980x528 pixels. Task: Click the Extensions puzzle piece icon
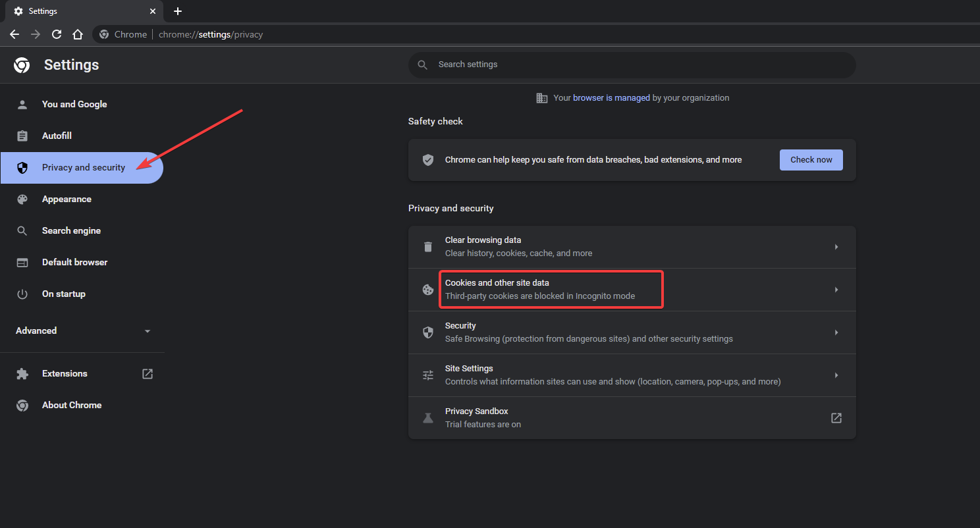(x=22, y=374)
